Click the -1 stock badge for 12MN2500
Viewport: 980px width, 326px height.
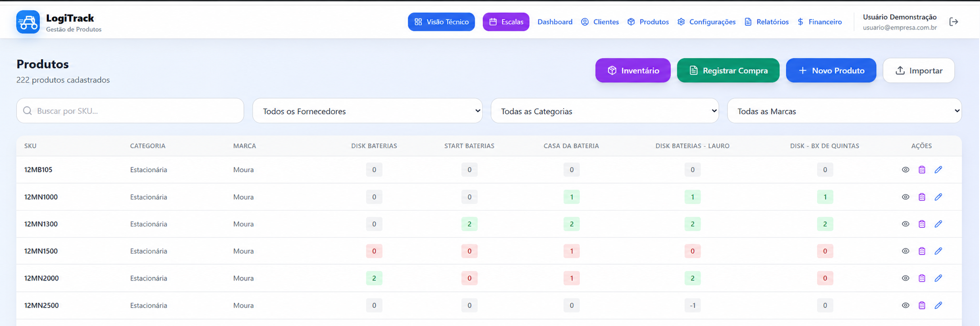point(692,305)
